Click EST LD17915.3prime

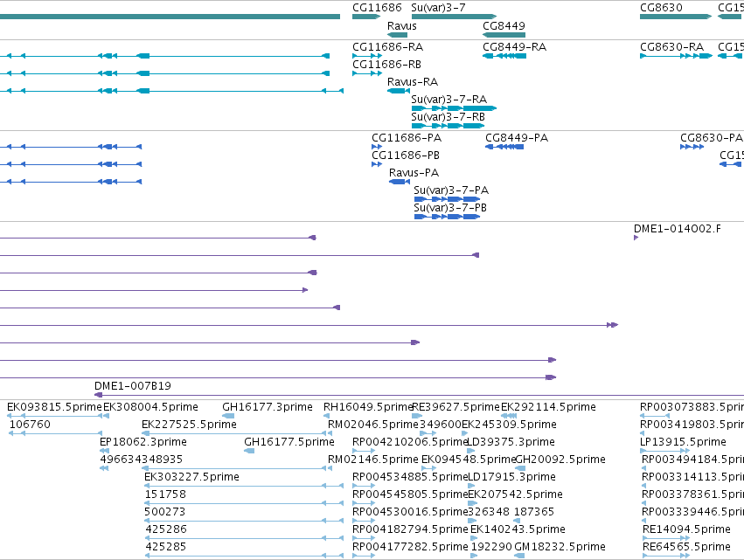click(x=471, y=486)
